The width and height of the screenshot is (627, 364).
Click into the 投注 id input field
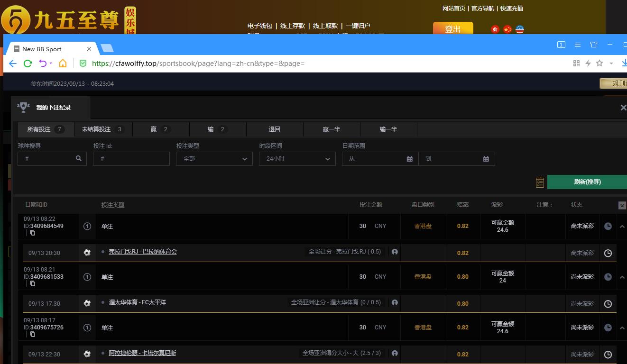(x=131, y=159)
